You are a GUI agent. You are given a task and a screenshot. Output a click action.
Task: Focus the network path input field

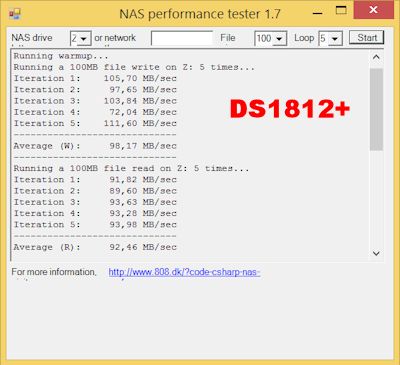pyautogui.click(x=182, y=38)
